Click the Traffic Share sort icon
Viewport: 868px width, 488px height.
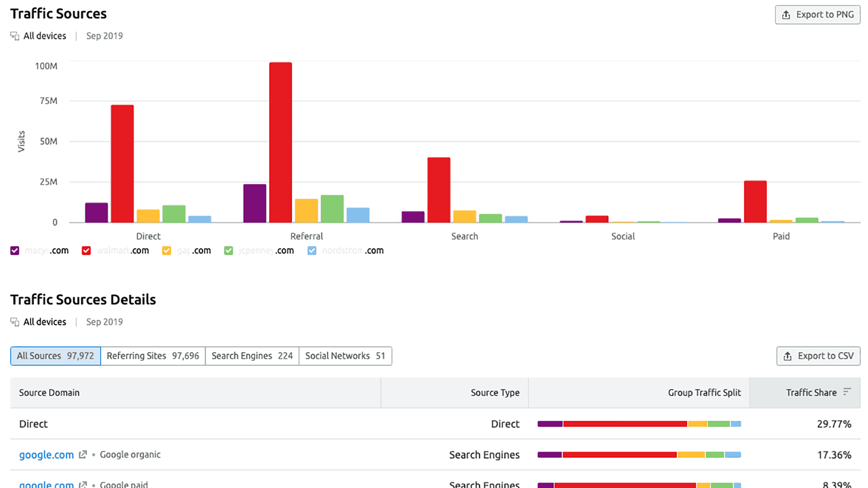847,392
